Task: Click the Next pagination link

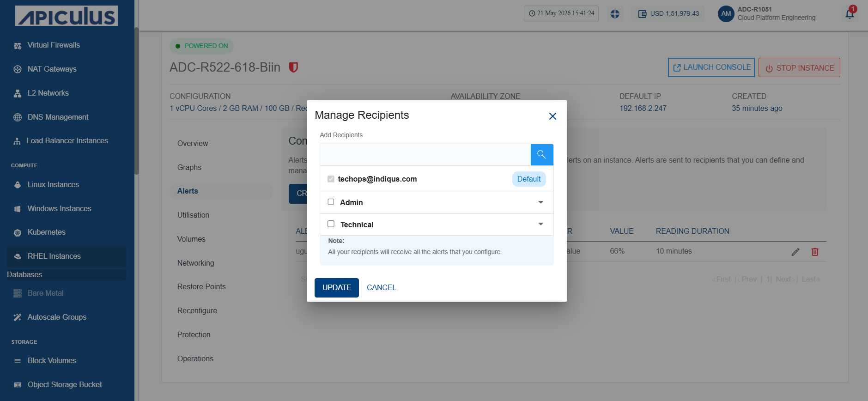Action: (785, 279)
